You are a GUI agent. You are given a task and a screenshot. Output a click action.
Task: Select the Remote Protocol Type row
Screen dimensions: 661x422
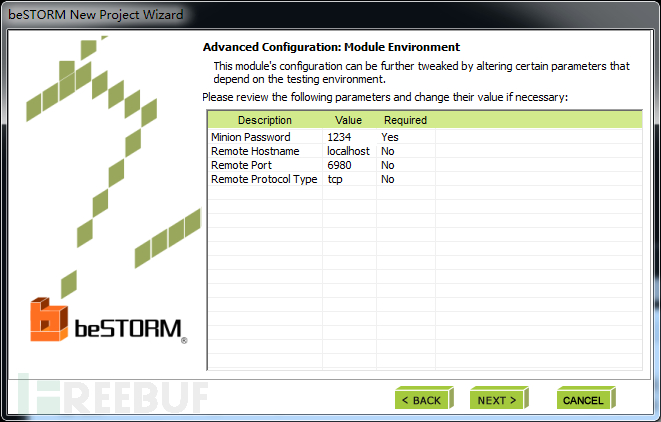click(x=425, y=179)
